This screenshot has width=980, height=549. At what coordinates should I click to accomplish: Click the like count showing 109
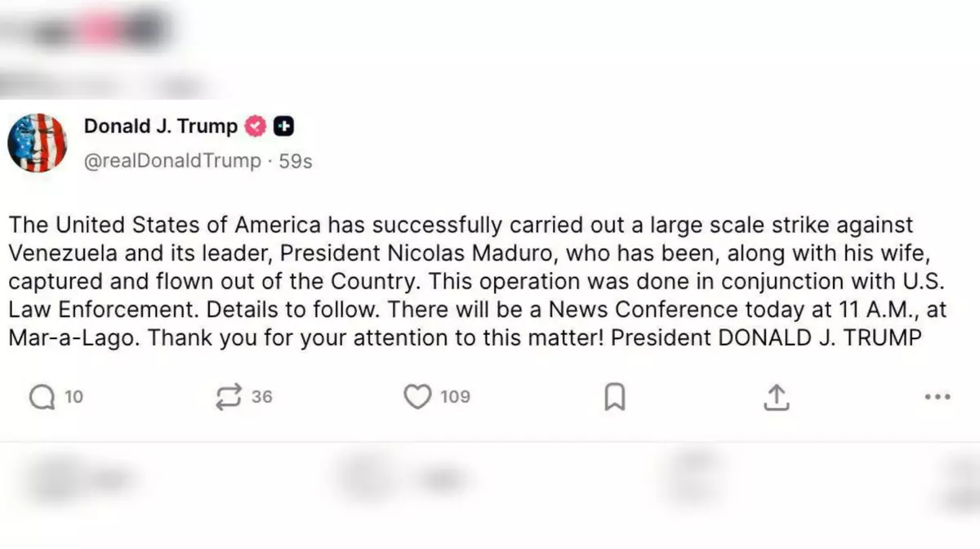pos(455,397)
